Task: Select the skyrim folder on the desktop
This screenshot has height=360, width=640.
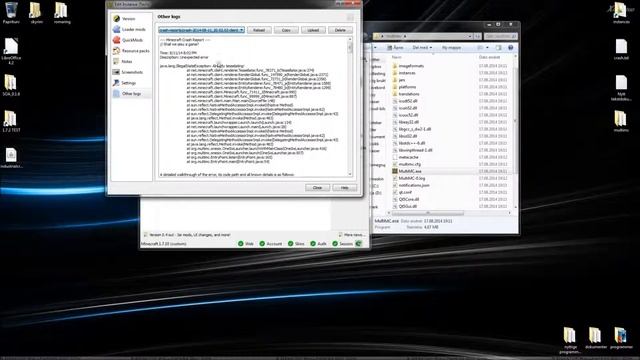Action: pyautogui.click(x=36, y=13)
